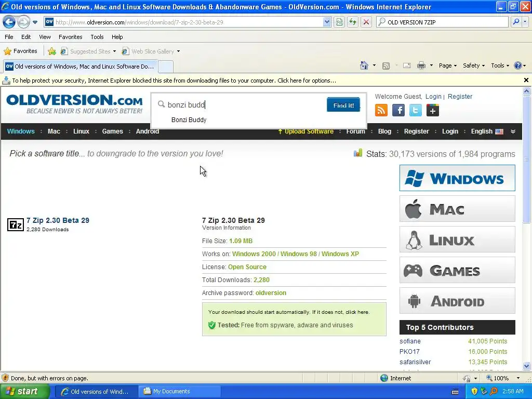Click the browser Forward arrow button
This screenshot has width=532, height=399.
coord(23,22)
